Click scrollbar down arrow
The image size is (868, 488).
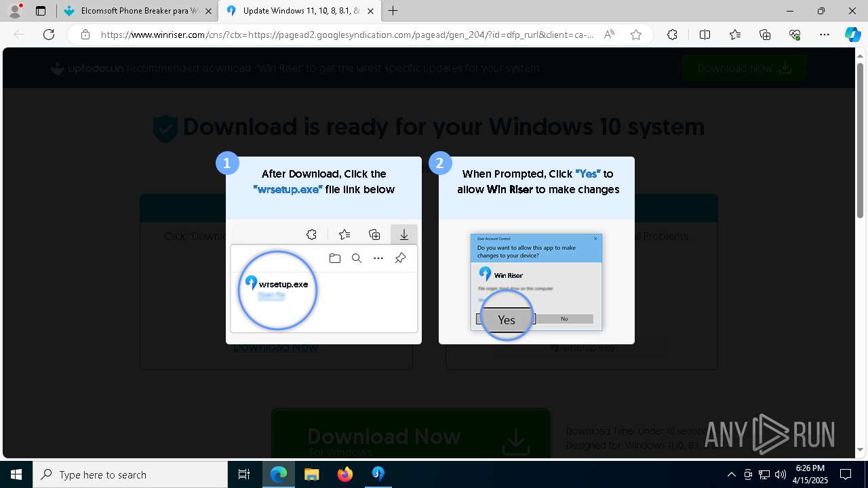[861, 449]
